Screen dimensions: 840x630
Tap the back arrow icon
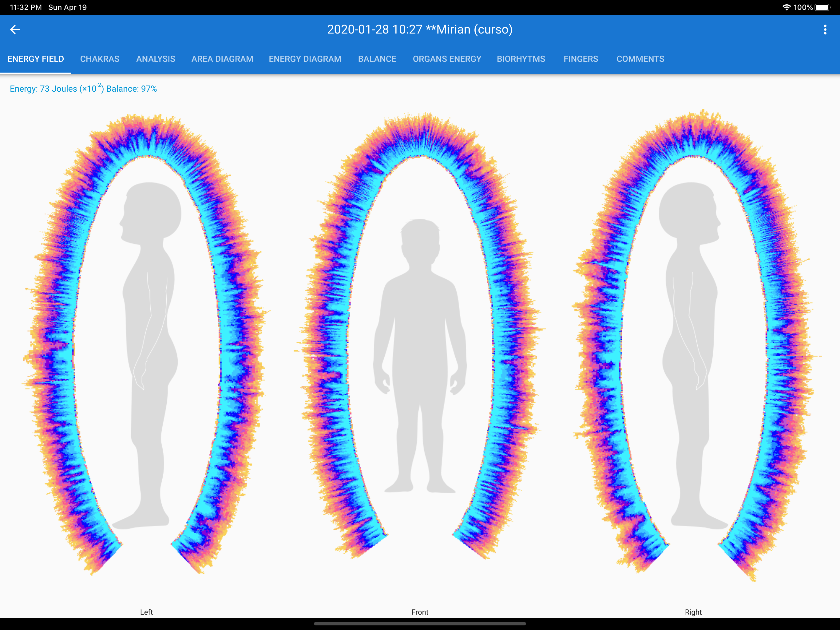click(15, 29)
